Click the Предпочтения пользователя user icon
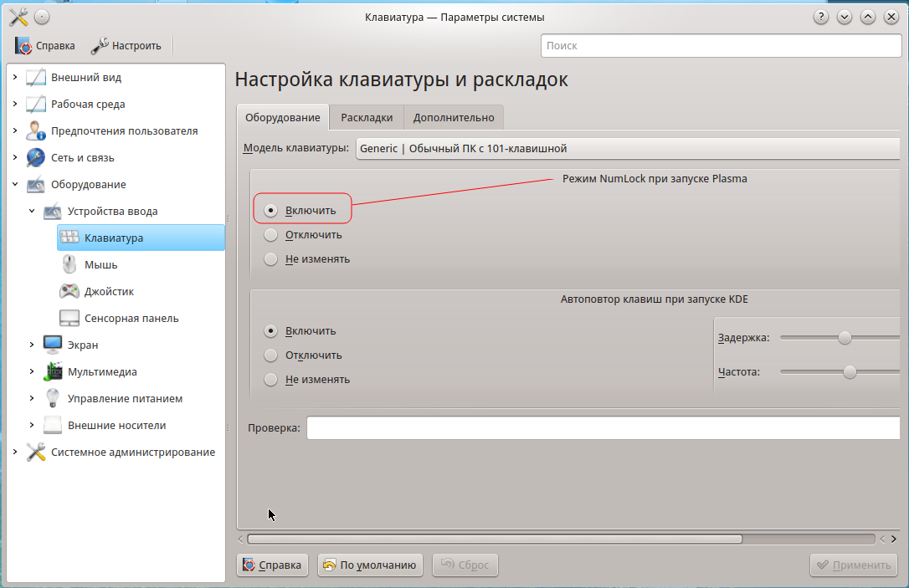Image resolution: width=909 pixels, height=588 pixels. [36, 131]
